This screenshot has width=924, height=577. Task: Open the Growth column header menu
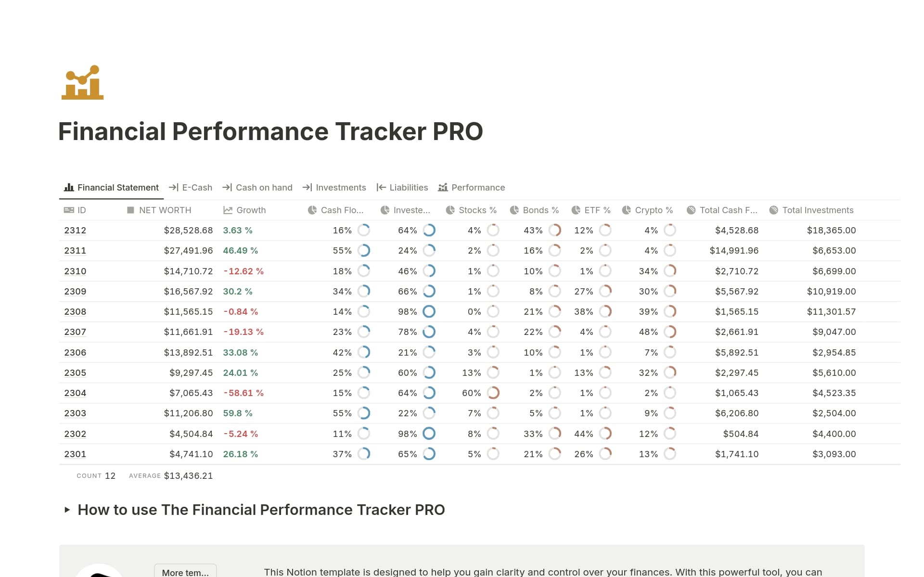pyautogui.click(x=251, y=210)
